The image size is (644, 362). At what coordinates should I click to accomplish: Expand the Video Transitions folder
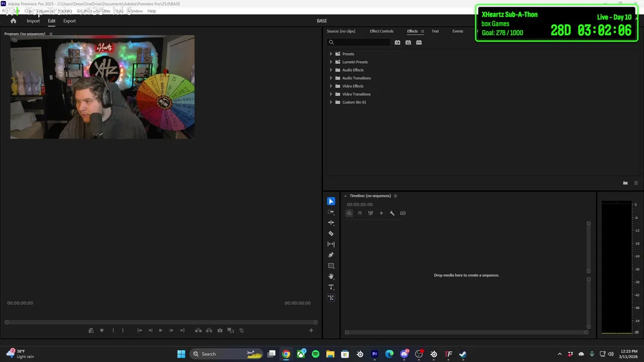331,94
